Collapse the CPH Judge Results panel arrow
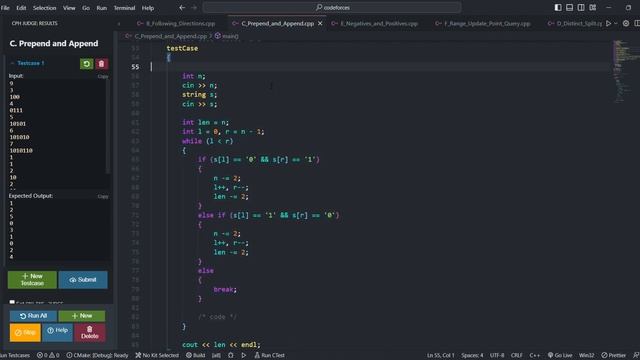This screenshot has width=640, height=360. click(x=119, y=24)
